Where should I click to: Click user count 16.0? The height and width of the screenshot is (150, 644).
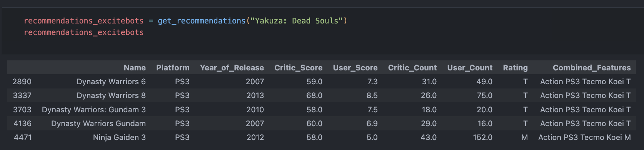(x=485, y=123)
